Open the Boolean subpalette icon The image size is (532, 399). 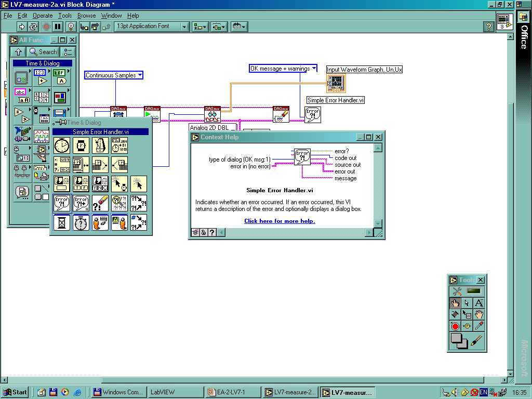coord(60,77)
